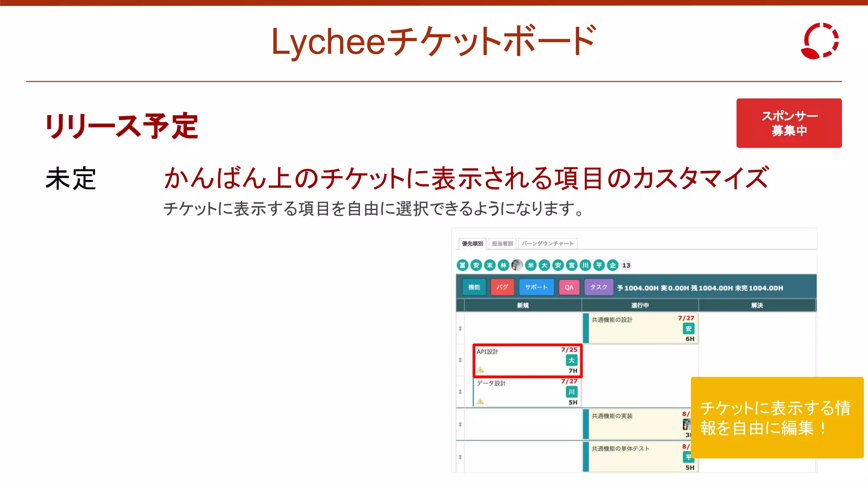Click the 予1004.00H hours summary text
868x488 pixels.
click(638, 288)
